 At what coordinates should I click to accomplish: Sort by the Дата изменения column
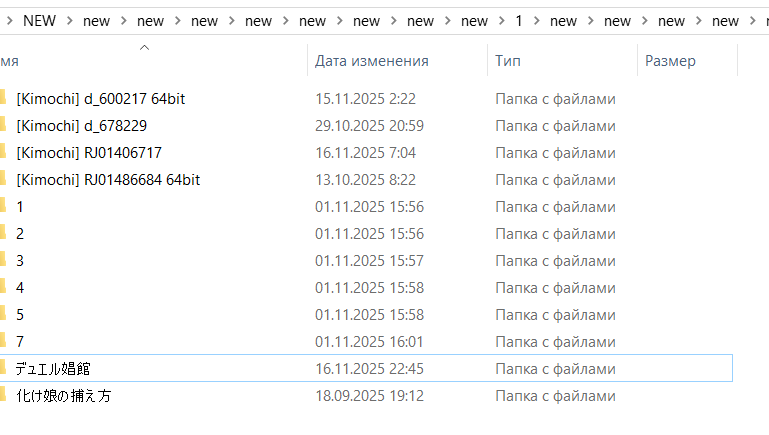tap(372, 61)
